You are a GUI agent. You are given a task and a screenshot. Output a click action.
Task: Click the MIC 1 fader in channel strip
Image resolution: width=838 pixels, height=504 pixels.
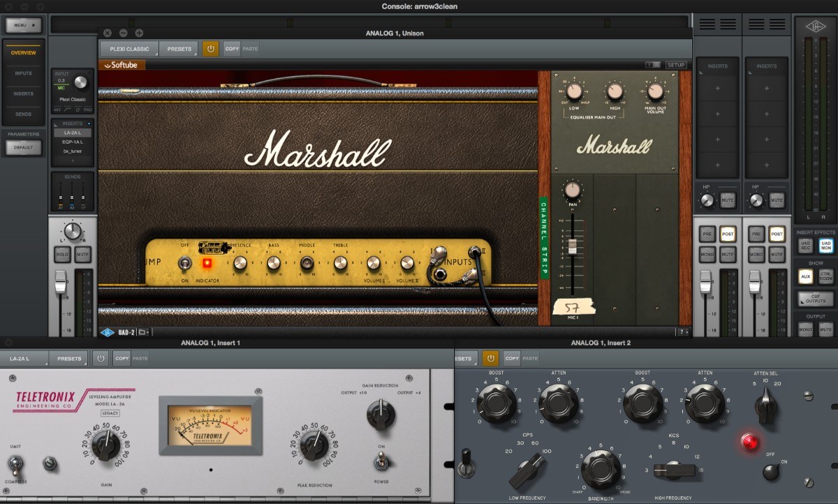[573, 247]
